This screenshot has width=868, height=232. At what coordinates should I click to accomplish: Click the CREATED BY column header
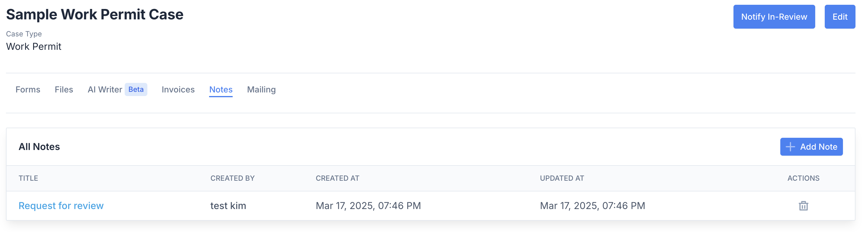click(232, 178)
